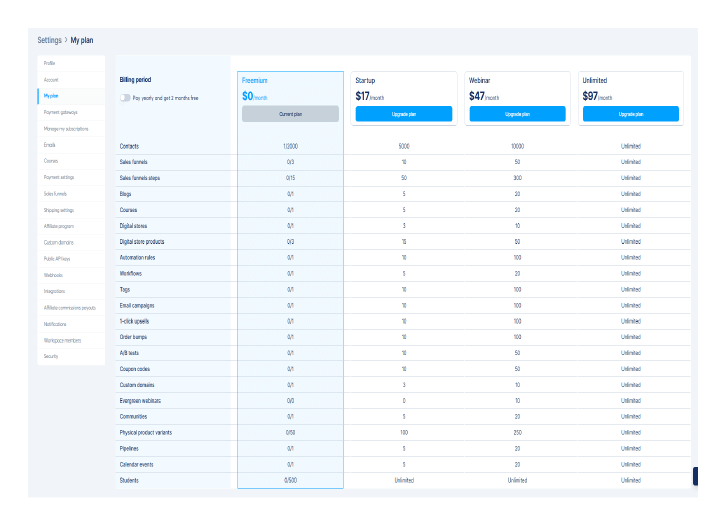The image size is (724, 520).
Task: Open Public API keys in sidebar
Action: [x=71, y=259]
